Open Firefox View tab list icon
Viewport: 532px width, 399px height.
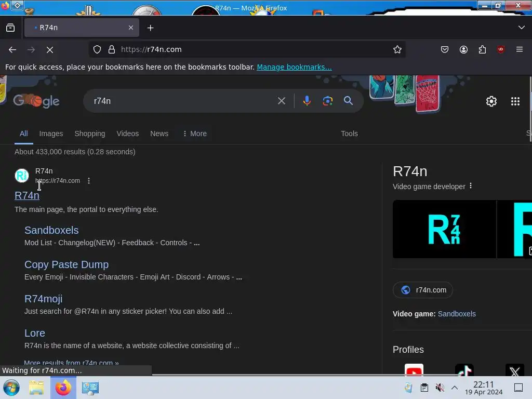click(x=10, y=28)
